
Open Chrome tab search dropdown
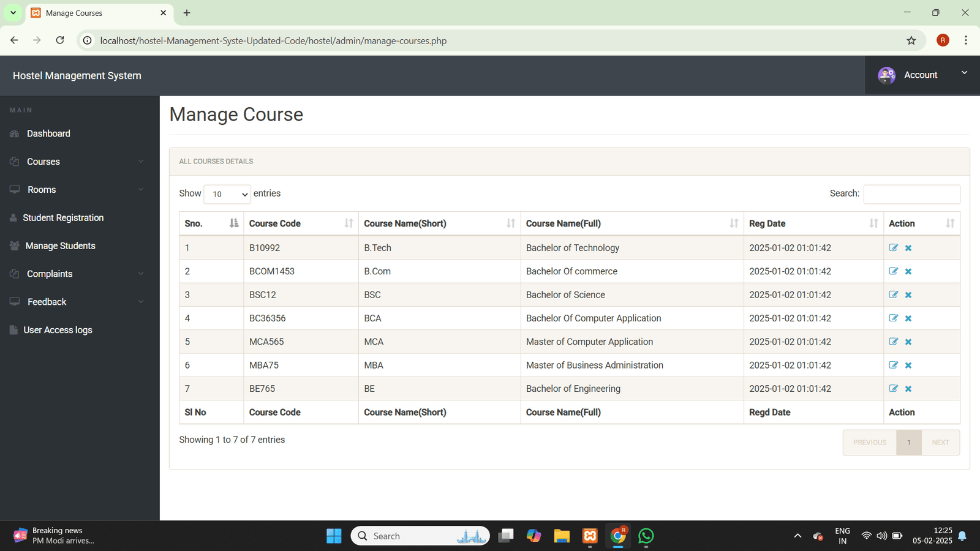13,13
